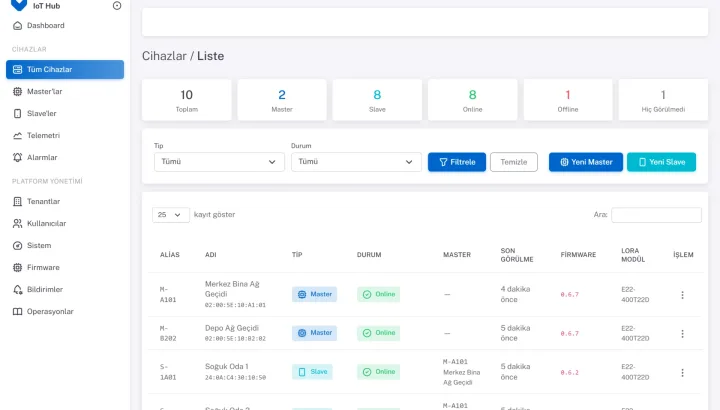Click the Kullanıcılar users icon
Image resolution: width=720 pixels, height=410 pixels.
[17, 224]
